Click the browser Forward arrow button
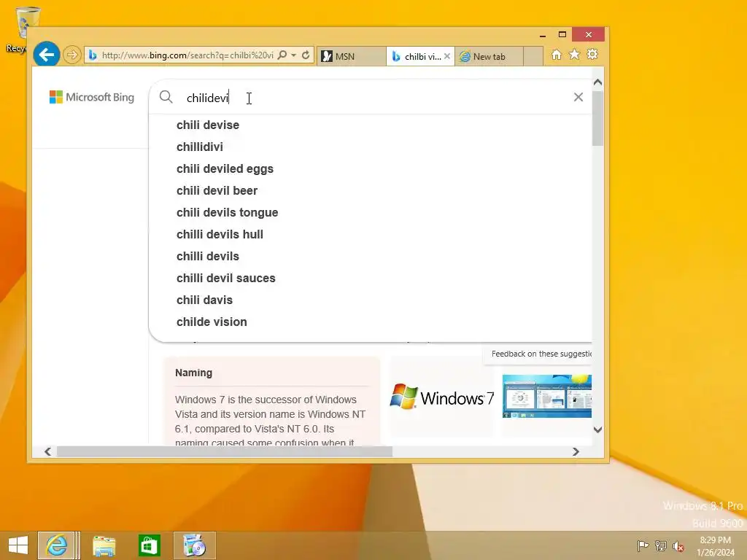The image size is (747, 560). 72,55
